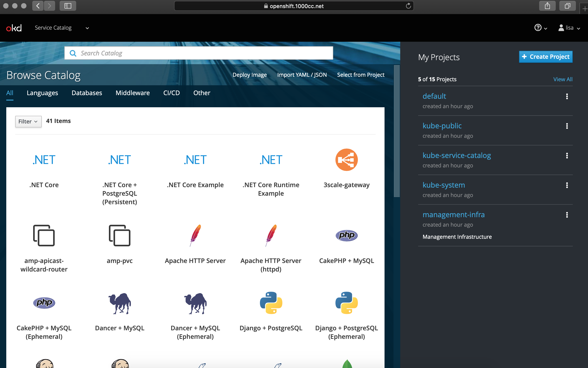Go forward with browser forward arrow

coord(50,6)
